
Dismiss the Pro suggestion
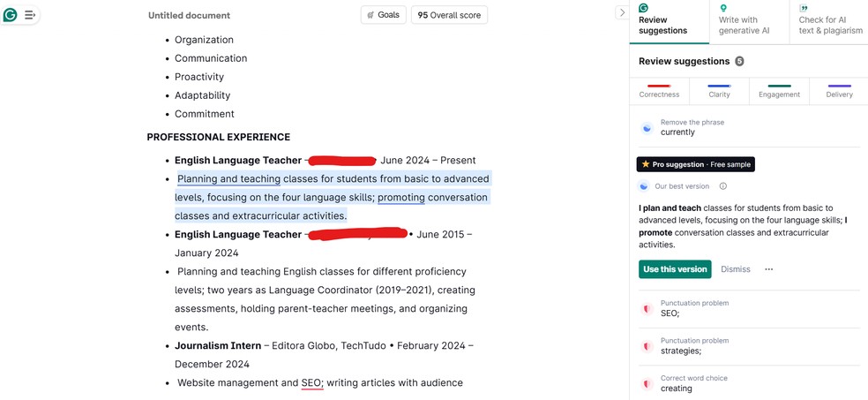[735, 269]
